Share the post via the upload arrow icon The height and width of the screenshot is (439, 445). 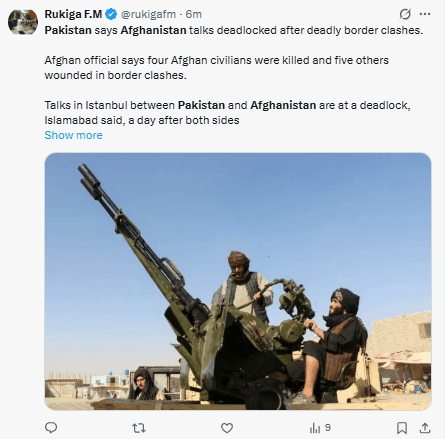[x=425, y=428]
